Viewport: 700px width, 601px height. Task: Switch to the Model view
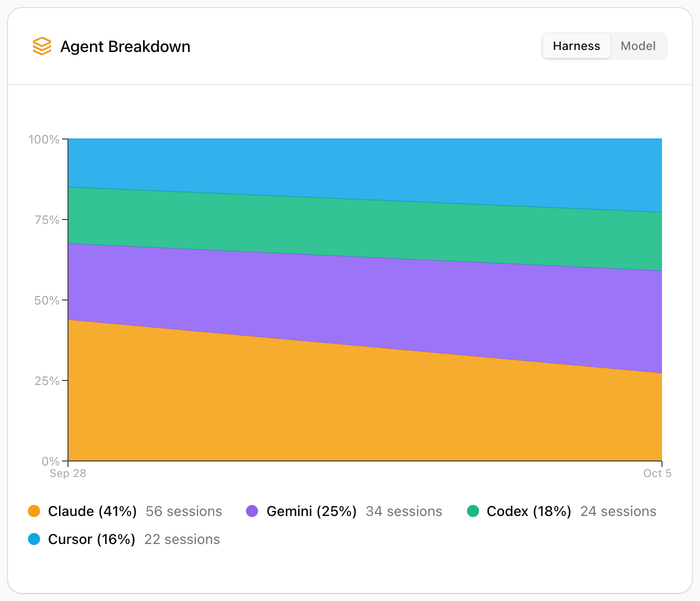[638, 46]
